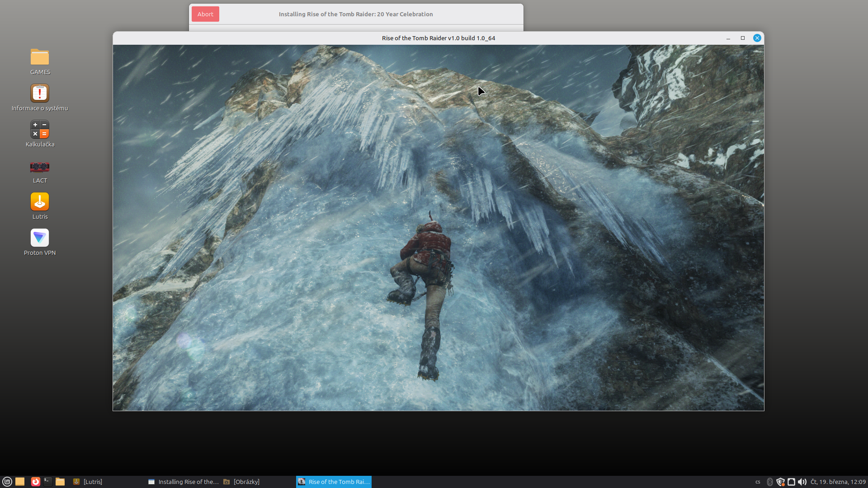Switch to the [Obrázky] taskbar window

(x=246, y=482)
